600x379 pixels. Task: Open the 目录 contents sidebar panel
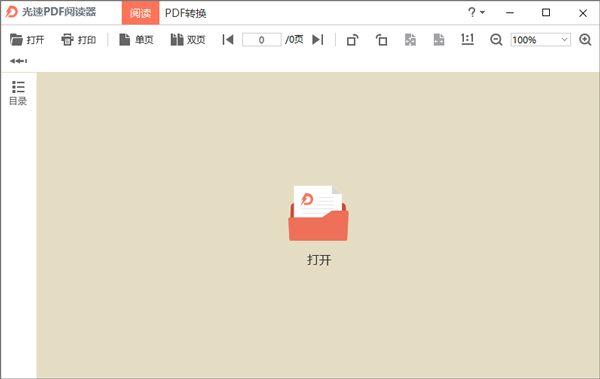point(18,93)
